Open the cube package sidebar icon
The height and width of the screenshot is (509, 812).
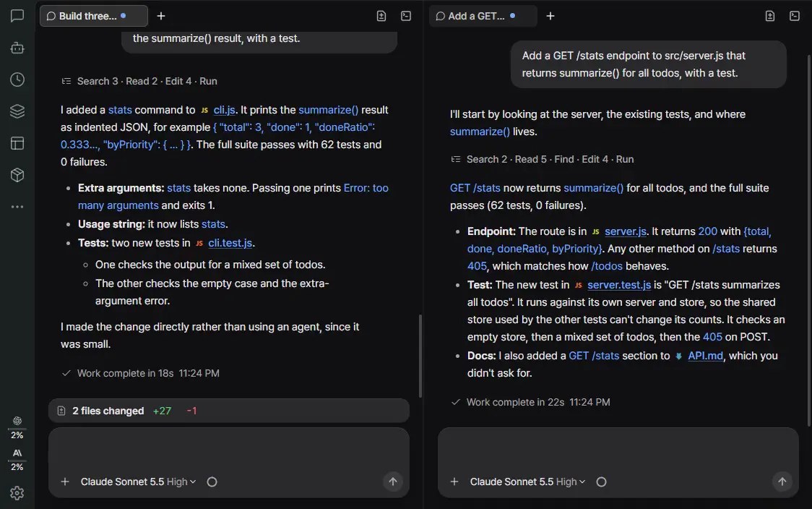point(17,175)
